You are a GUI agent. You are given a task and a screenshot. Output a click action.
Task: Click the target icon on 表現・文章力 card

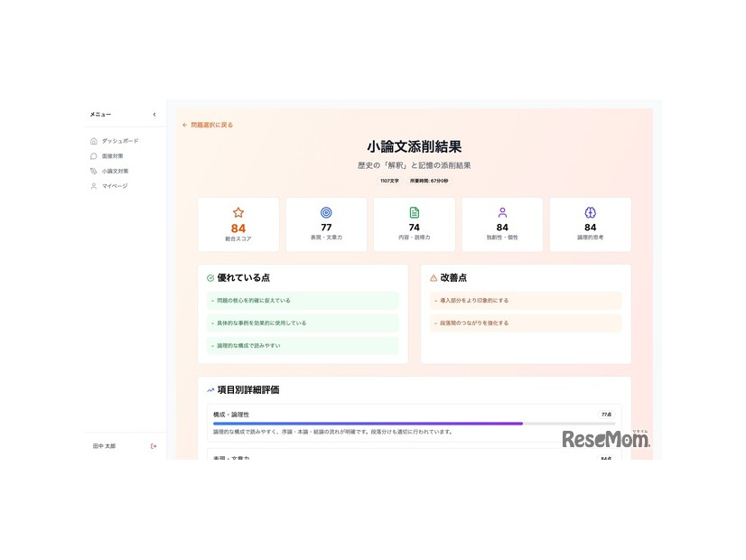[x=326, y=212]
